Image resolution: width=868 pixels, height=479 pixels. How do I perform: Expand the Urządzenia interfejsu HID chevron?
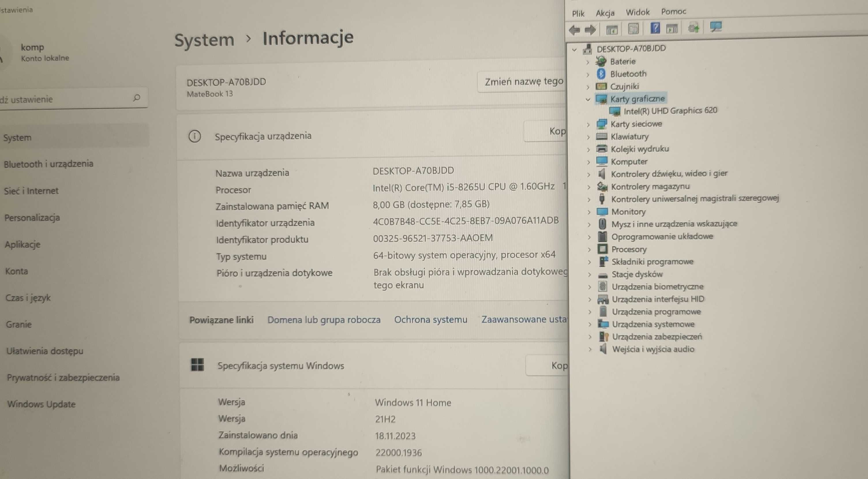(x=590, y=299)
